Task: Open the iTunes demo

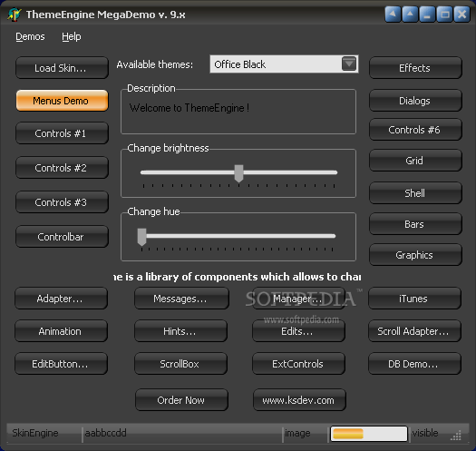Action: coord(414,299)
